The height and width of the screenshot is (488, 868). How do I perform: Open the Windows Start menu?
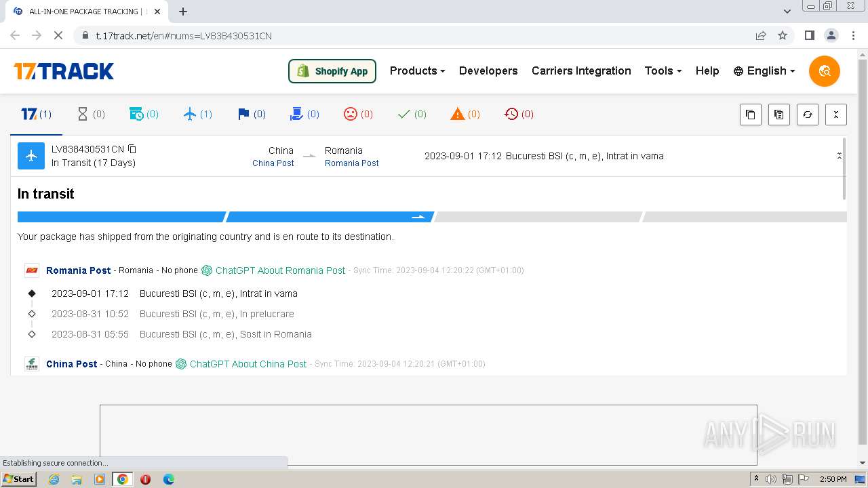tap(19, 479)
